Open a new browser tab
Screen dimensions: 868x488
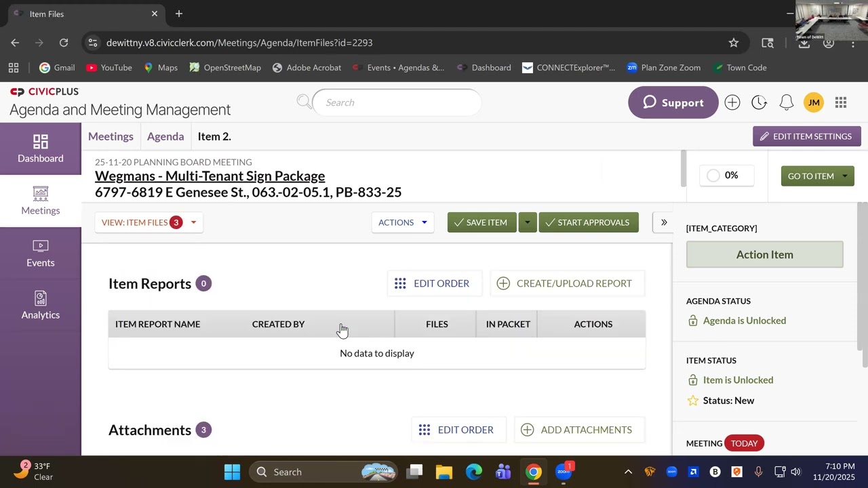click(179, 14)
